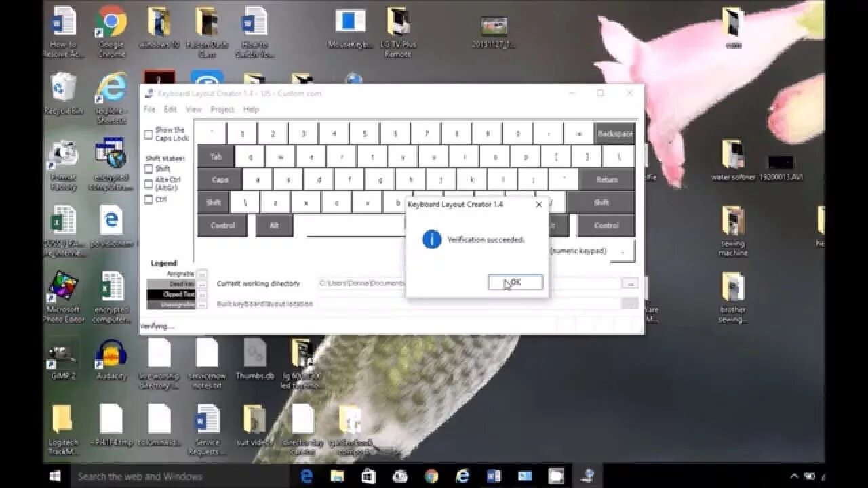Image resolution: width=868 pixels, height=488 pixels.
Task: Click the Keyboard Layout Creator taskbar icon
Action: (587, 476)
